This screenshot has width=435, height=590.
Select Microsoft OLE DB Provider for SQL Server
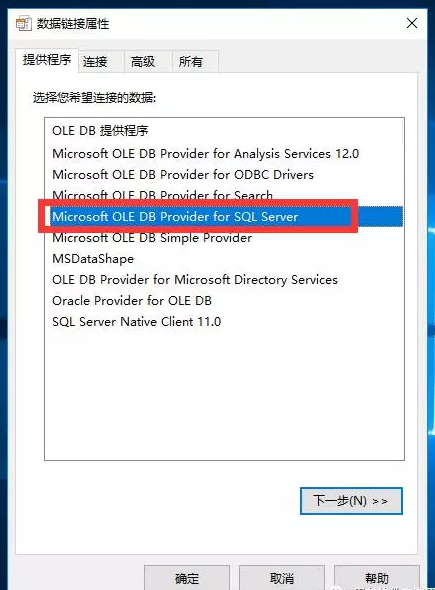[x=224, y=217]
